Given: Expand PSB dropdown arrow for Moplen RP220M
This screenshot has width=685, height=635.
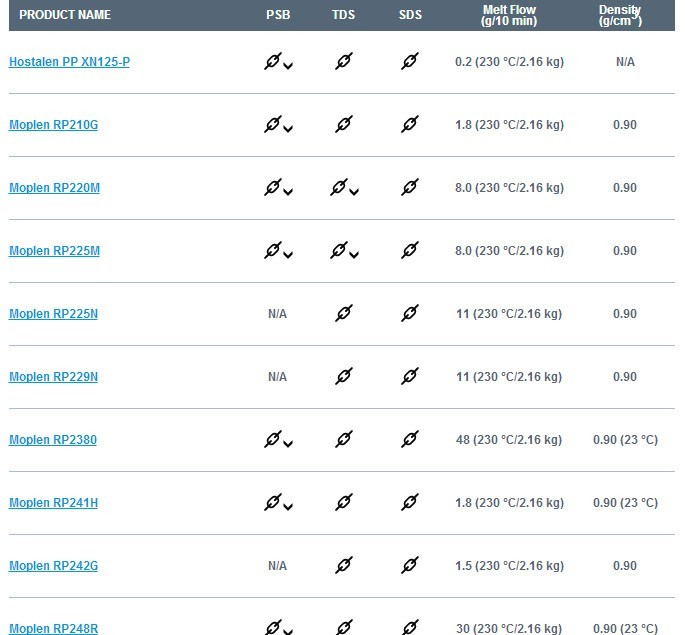Looking at the screenshot, I should point(288,192).
